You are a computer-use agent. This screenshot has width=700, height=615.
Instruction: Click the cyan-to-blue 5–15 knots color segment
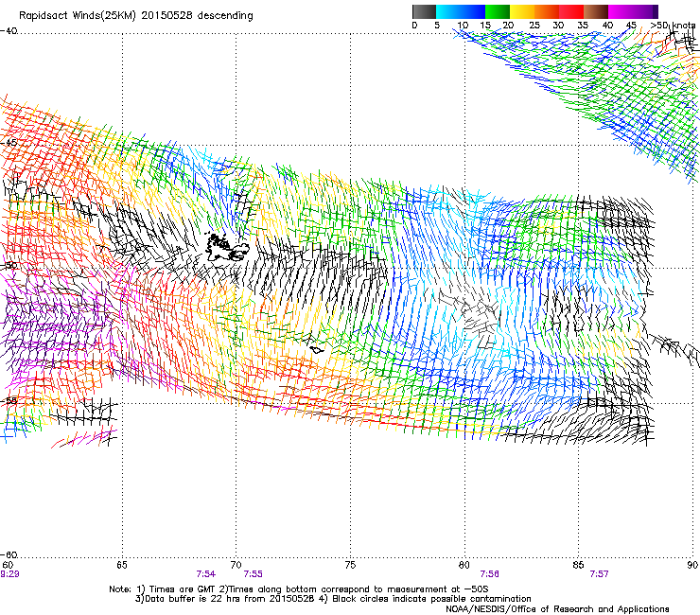point(461,11)
